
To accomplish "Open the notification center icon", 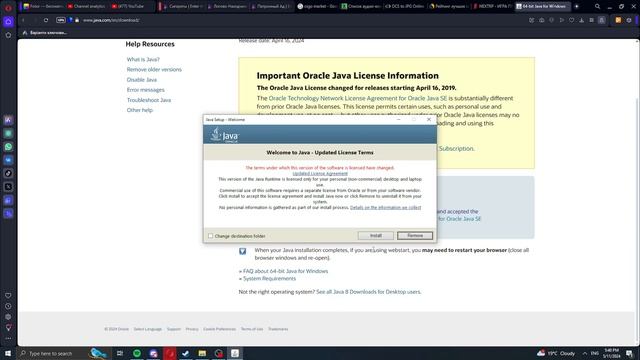I will [x=630, y=353].
